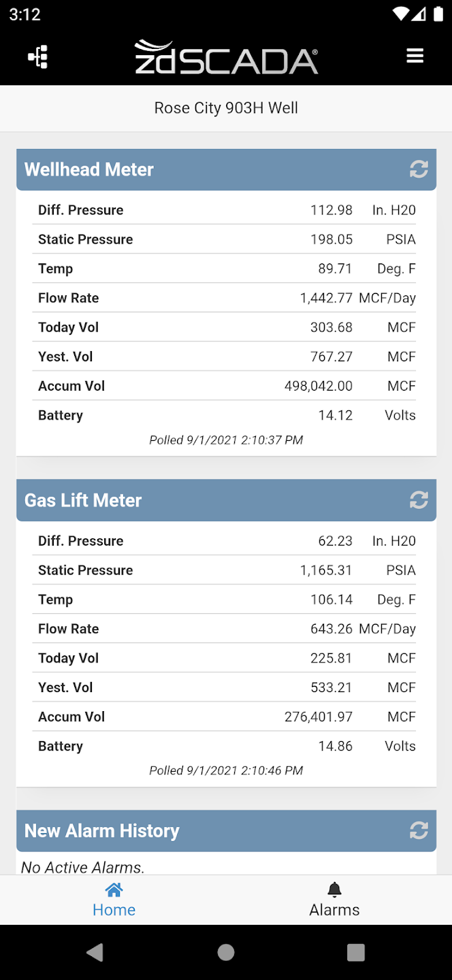Refresh the Wellhead Meter panel
Image resolution: width=452 pixels, height=980 pixels.
click(x=419, y=169)
